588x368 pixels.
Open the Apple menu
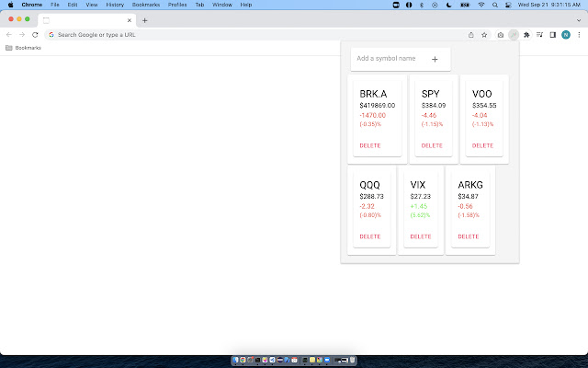10,5
